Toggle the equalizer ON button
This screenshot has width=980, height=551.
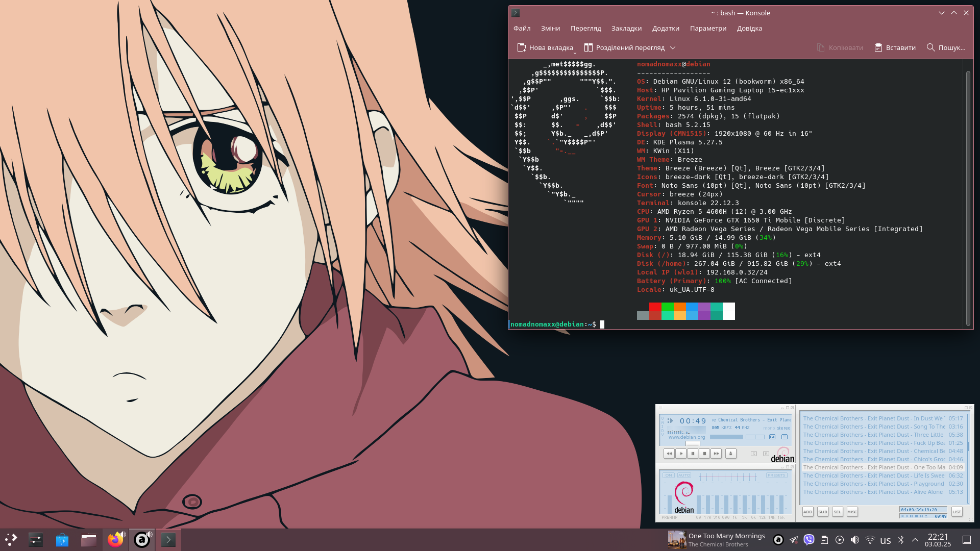click(x=668, y=475)
